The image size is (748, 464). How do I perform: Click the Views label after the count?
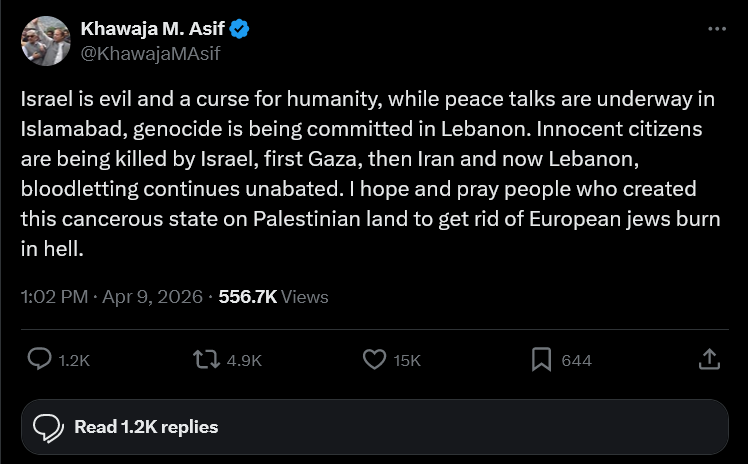click(x=305, y=296)
